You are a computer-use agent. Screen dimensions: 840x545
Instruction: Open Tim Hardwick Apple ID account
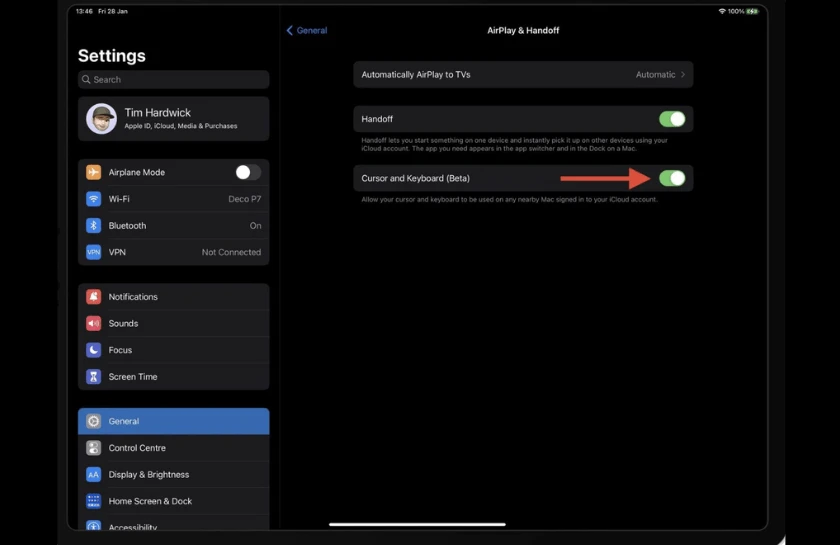(x=174, y=118)
